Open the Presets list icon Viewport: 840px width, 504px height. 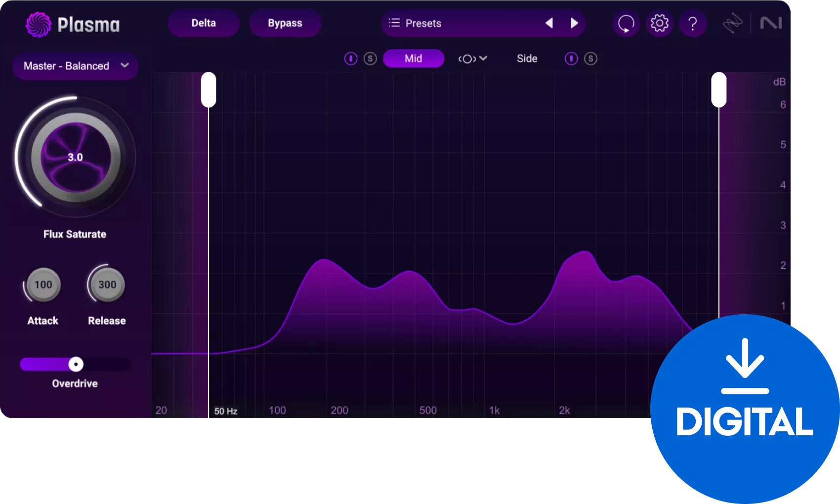(395, 23)
